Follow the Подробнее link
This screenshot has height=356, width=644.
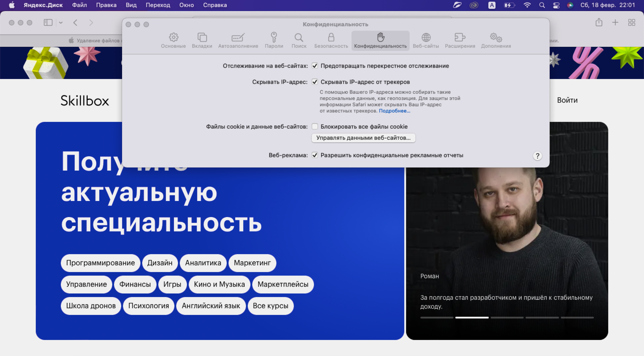[395, 111]
